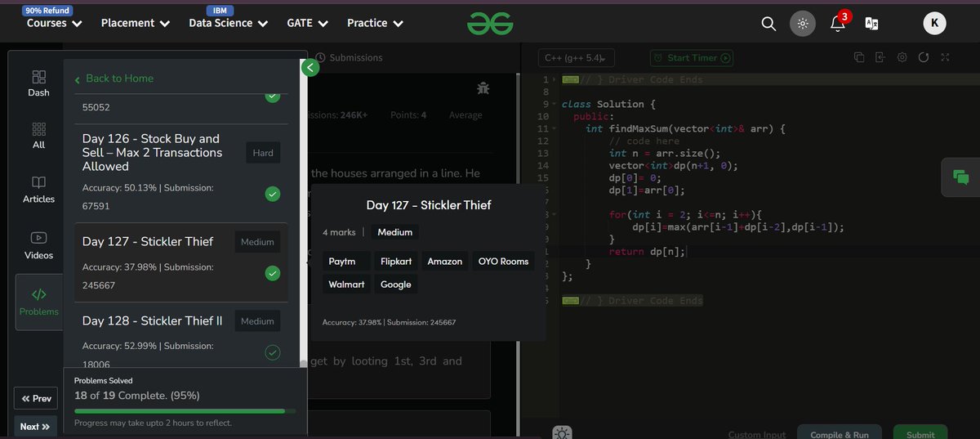Open the Videos sidebar icon
980x439 pixels.
coord(38,245)
